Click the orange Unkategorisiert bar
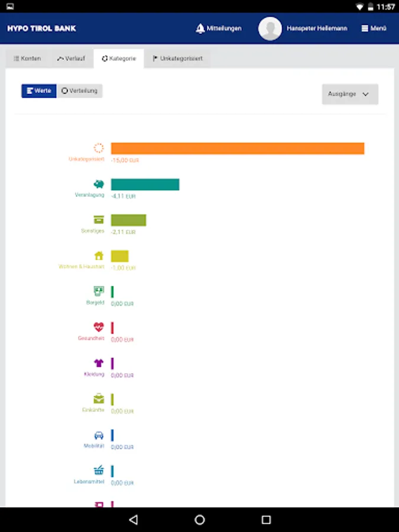 click(x=237, y=148)
